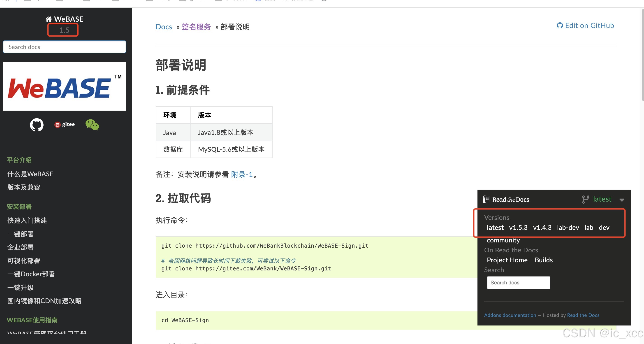This screenshot has width=644, height=344.
Task: Click the 平台介绍 section heading
Action: 19,160
